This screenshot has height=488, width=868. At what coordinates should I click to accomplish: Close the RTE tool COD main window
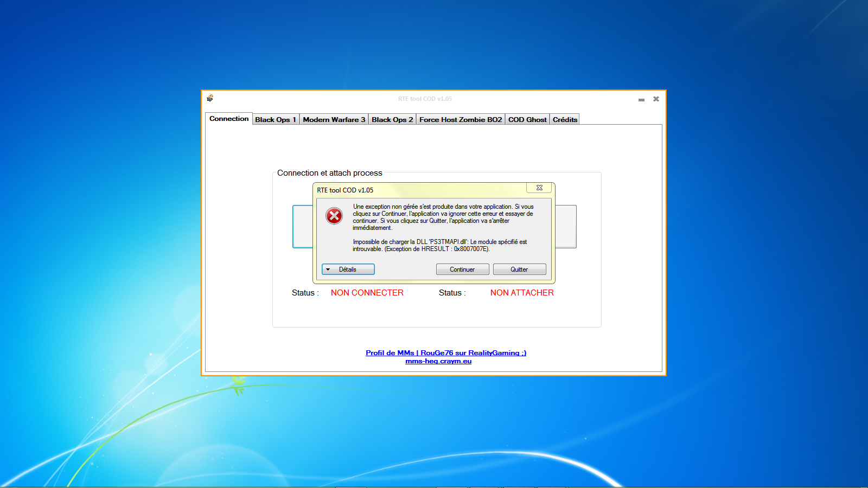coord(656,99)
